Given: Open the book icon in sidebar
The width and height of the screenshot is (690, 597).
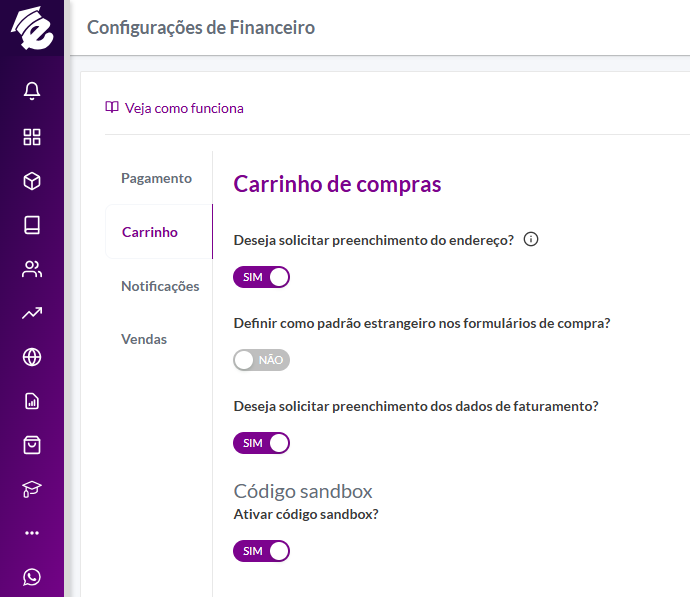Looking at the screenshot, I should [32, 225].
